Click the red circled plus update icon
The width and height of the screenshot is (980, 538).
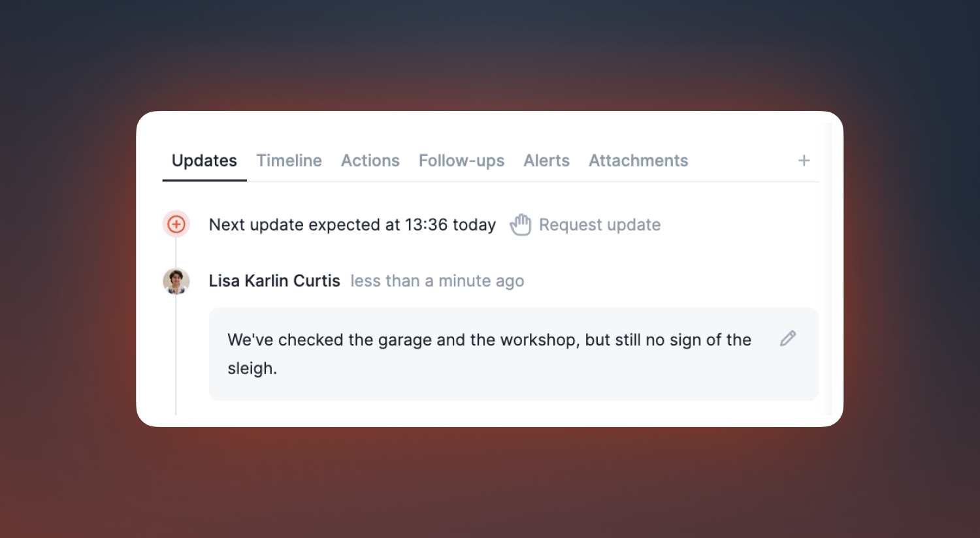click(176, 225)
